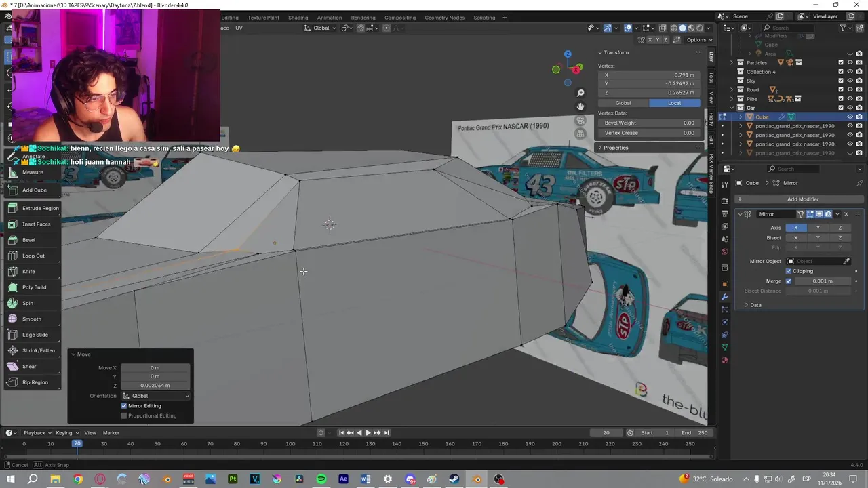This screenshot has height=488, width=868.
Task: Open the outliner filter funnel
Action: (843, 28)
